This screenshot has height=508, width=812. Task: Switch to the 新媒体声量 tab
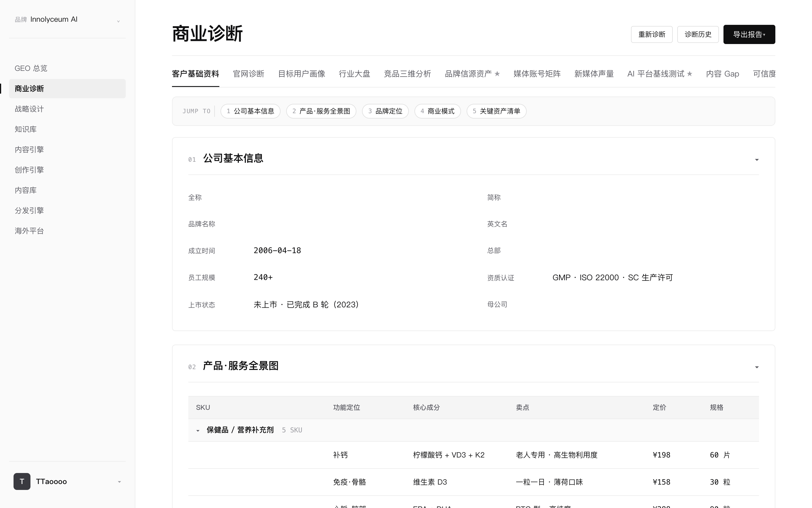(594, 74)
